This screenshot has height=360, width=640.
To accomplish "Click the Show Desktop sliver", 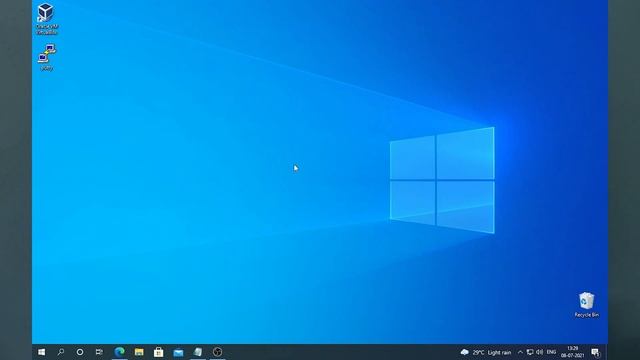I will (607, 352).
